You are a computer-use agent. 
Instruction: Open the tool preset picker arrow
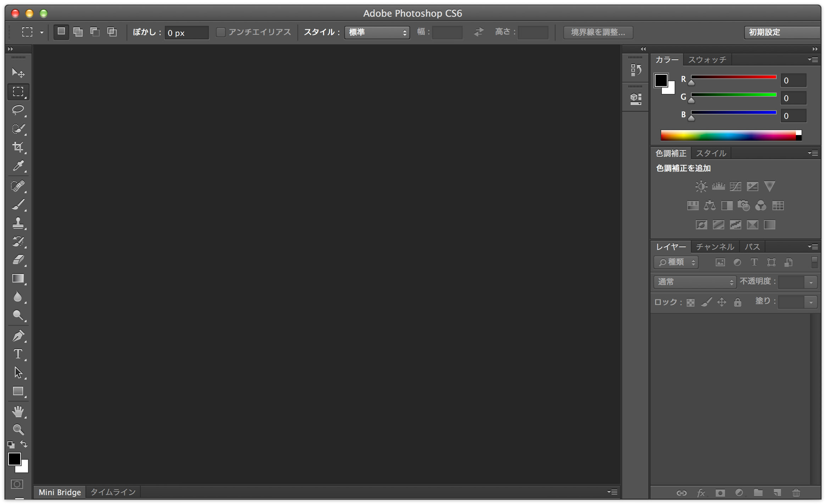42,33
